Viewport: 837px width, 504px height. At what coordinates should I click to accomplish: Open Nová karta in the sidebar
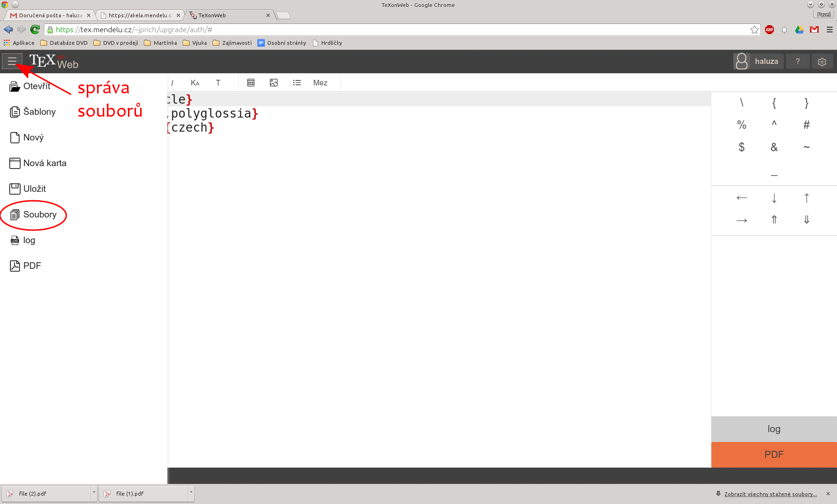point(38,163)
